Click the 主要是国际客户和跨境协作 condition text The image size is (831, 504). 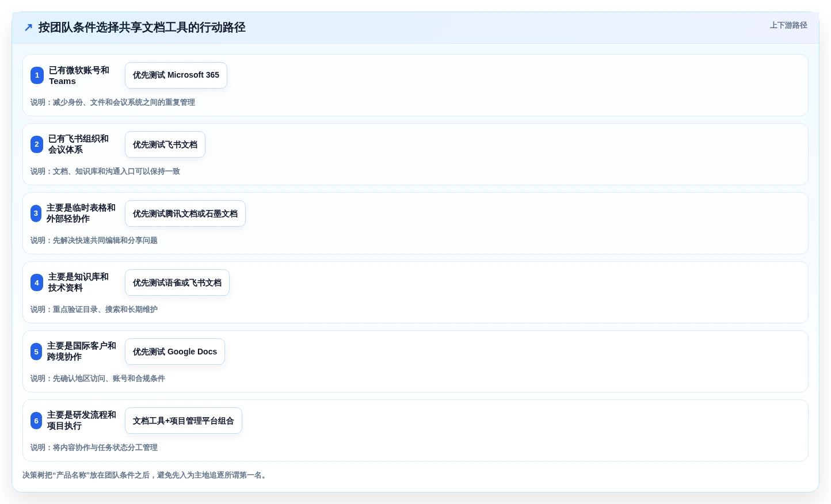coord(82,352)
